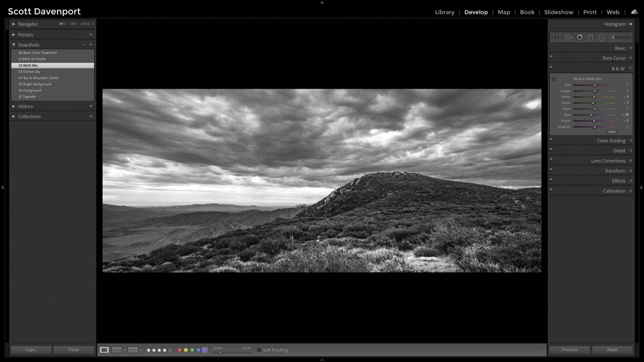Select the Spot Removal tool icon

(568, 37)
